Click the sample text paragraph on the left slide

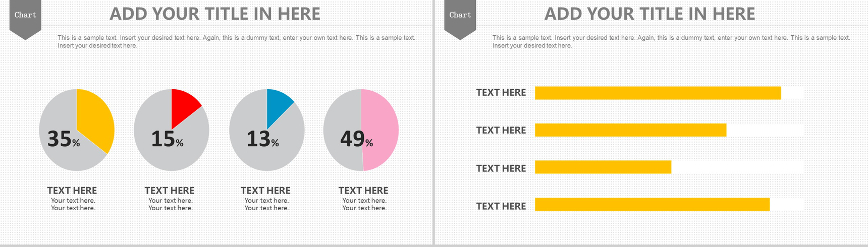click(236, 41)
